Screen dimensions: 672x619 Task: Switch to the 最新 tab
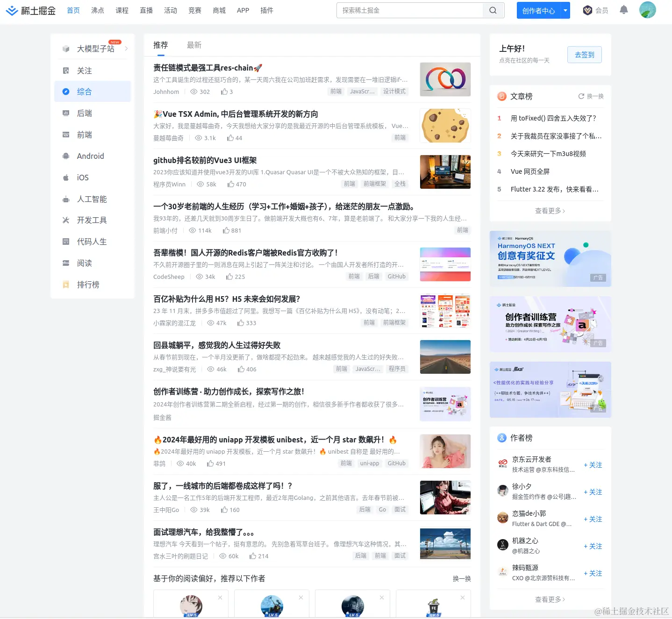tap(194, 45)
